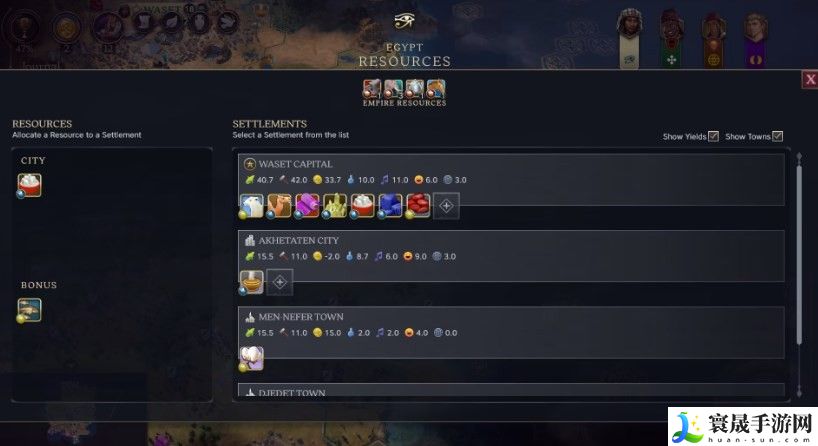Click the cotton resource in Men-Nefer Town
Image resolution: width=818 pixels, height=446 pixels.
251,359
